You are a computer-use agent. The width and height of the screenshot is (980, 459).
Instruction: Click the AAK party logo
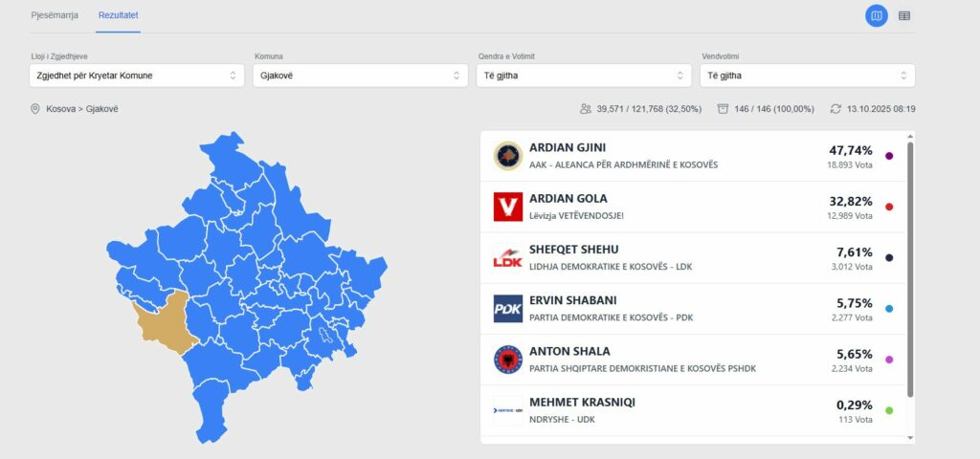coord(507,156)
